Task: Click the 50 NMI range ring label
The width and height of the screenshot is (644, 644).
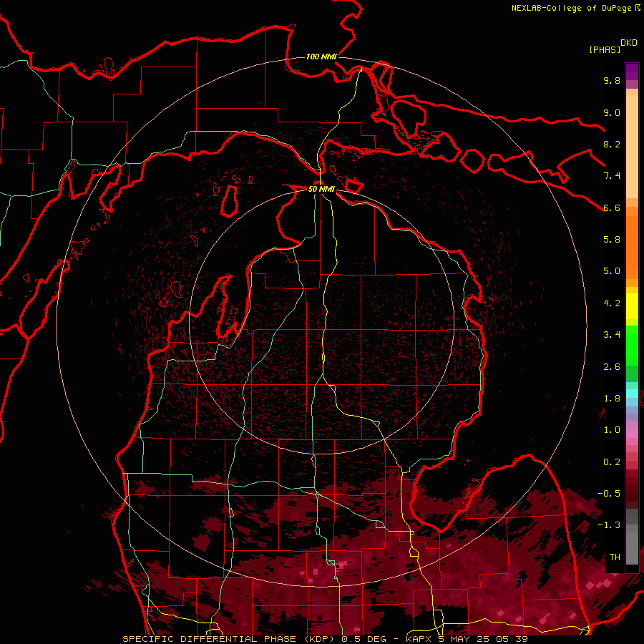Action: click(321, 189)
